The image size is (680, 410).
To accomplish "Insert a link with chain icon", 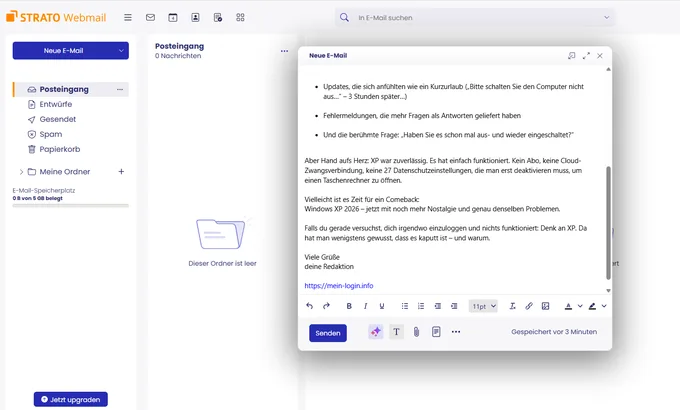I will click(529, 306).
